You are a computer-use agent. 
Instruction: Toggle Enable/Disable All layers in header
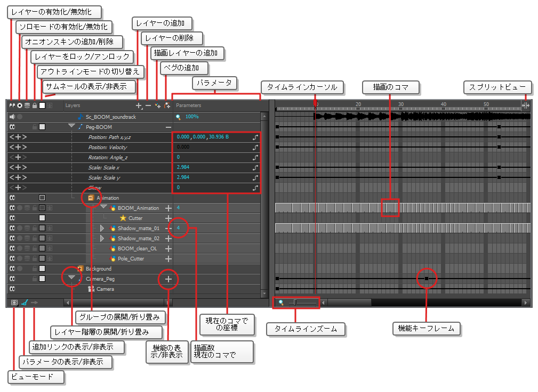[x=12, y=105]
